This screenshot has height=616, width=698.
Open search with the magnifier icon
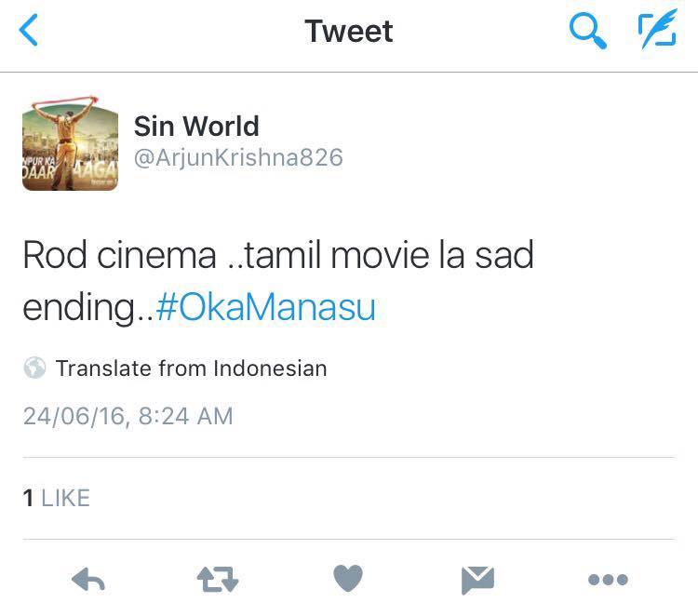click(x=587, y=31)
